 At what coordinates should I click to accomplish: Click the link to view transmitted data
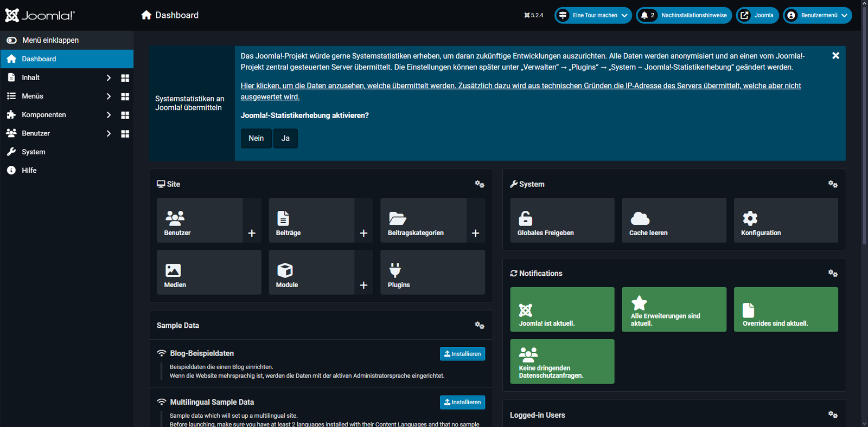[521, 91]
